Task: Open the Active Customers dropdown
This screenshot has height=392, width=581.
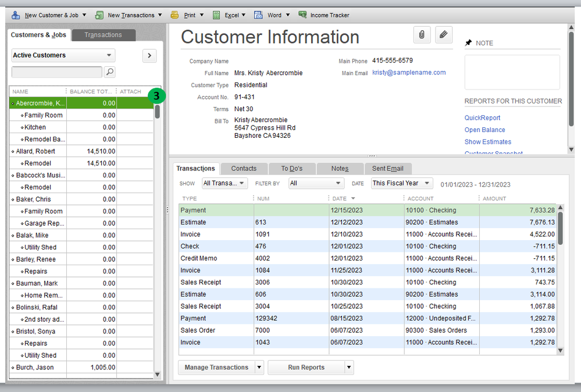Action: click(63, 55)
